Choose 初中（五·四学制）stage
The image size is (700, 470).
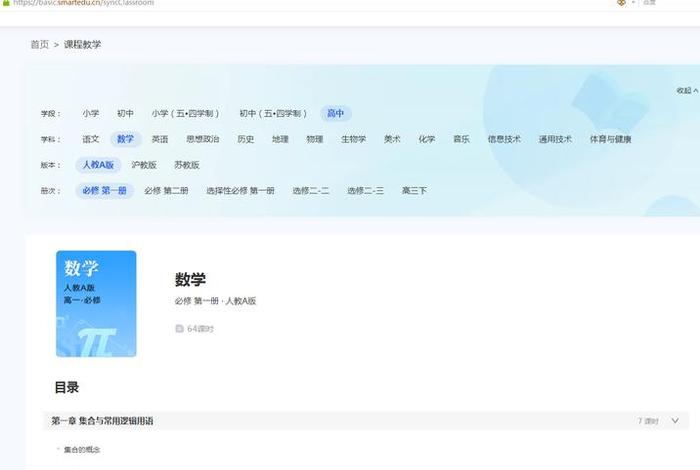tap(273, 113)
